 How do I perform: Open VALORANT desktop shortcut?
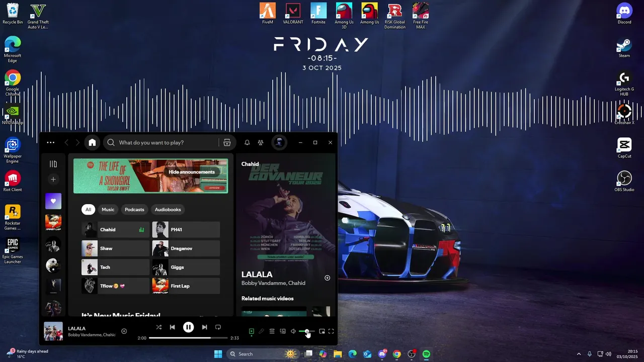click(293, 13)
